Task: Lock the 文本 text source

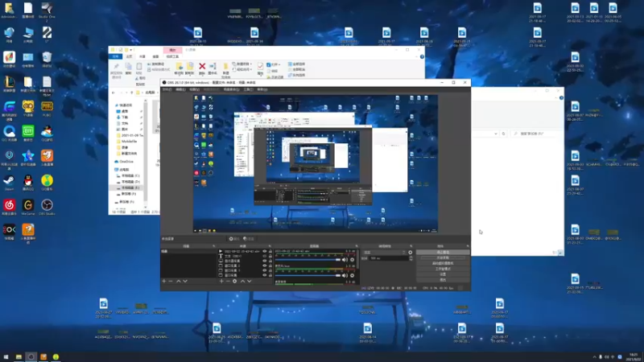Action: (270, 256)
